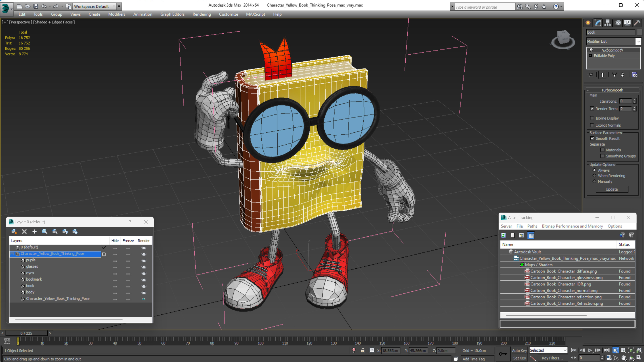Click Configure Modifier Sets icon
This screenshot has height=362, width=644.
(635, 75)
